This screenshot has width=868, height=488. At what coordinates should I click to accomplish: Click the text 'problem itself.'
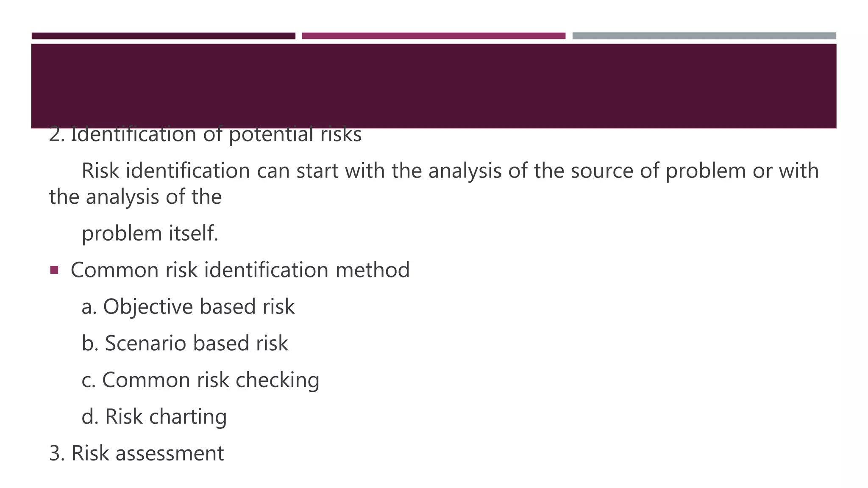150,234
